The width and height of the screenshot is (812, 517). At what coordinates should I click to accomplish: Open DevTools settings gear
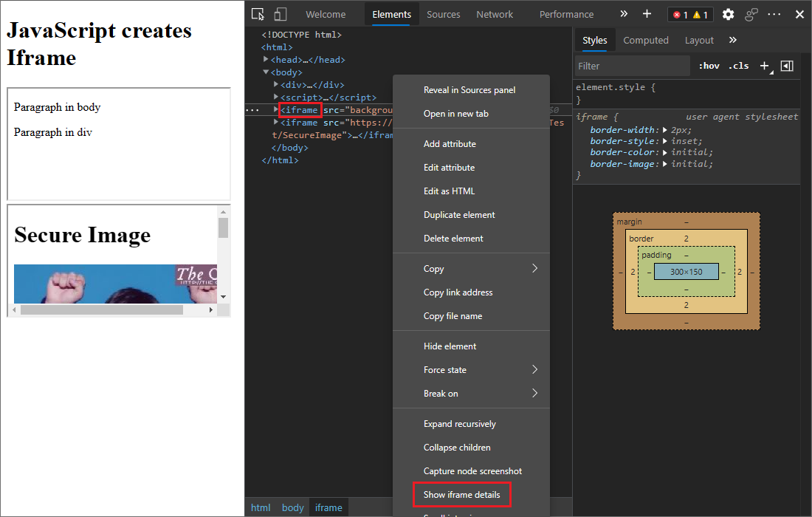point(728,15)
